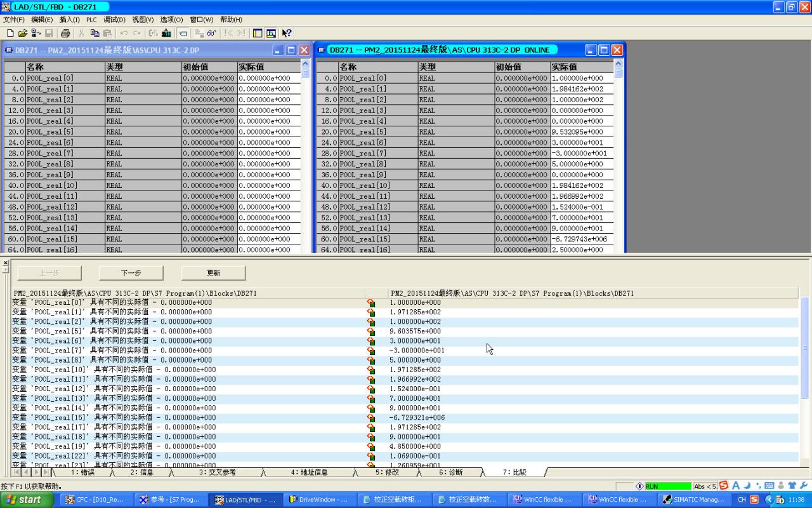
Task: Click the New file toolbar icon
Action: [10, 33]
